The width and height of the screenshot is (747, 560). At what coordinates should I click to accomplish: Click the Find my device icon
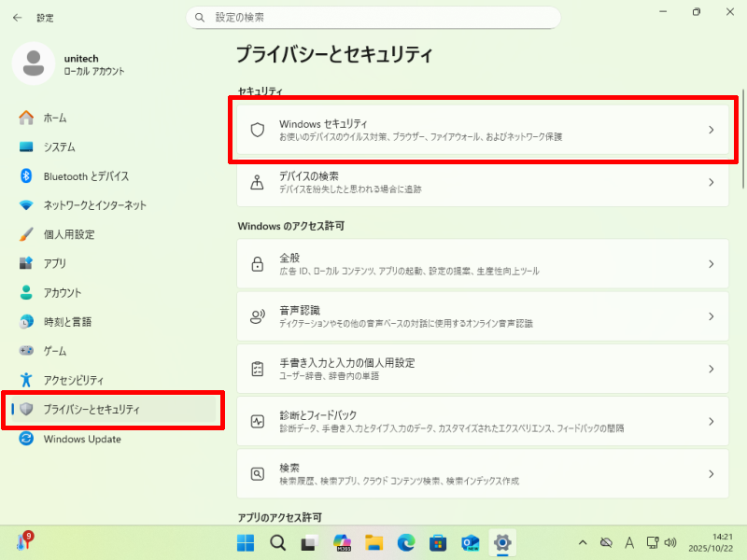(258, 182)
